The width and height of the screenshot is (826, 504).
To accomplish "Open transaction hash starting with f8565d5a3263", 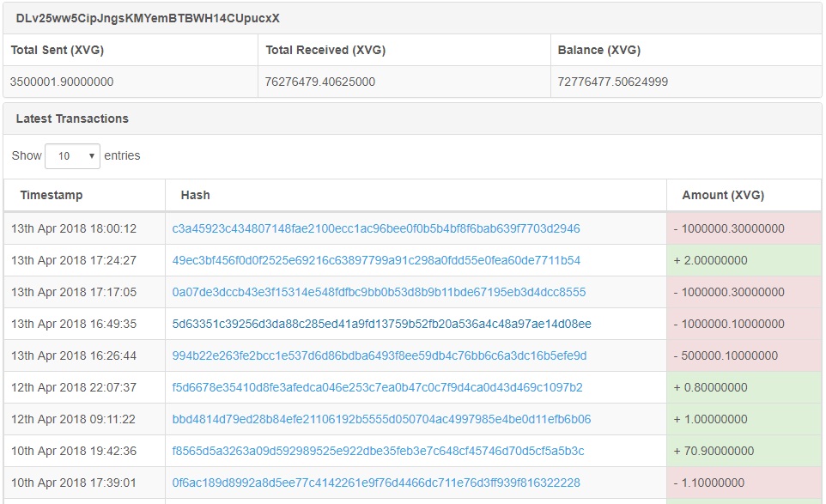I will click(x=378, y=451).
